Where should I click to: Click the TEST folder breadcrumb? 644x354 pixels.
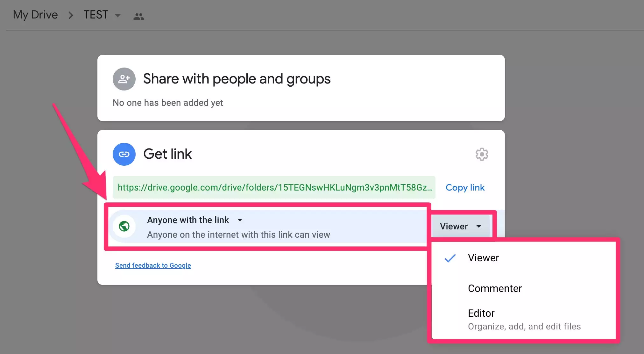click(96, 15)
